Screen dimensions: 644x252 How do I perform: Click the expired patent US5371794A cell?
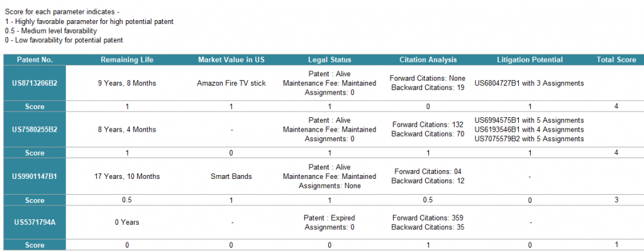click(35, 222)
